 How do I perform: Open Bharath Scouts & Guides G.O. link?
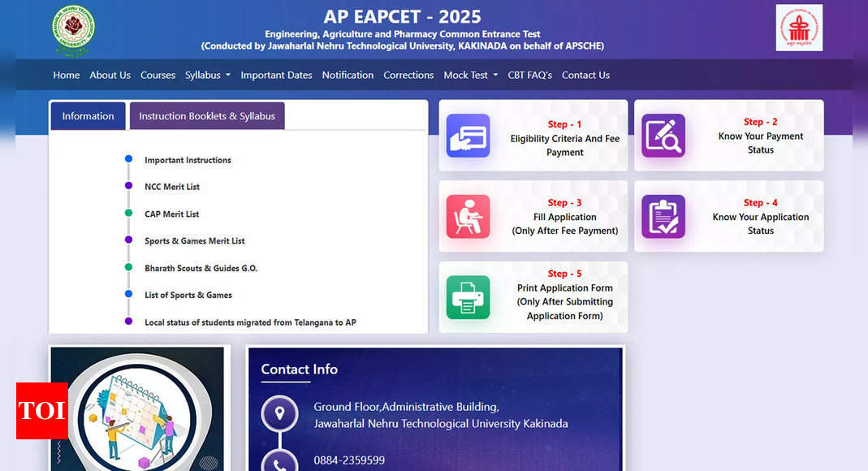(201, 268)
